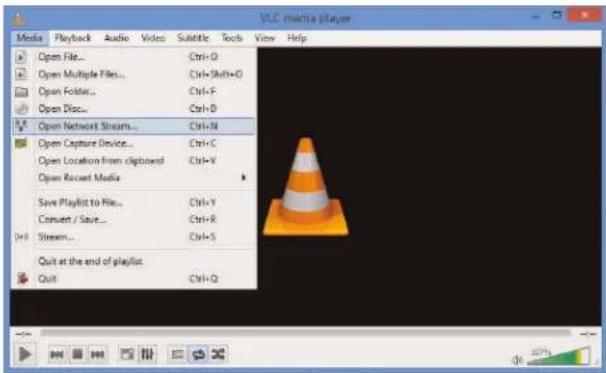Skip to next track

tap(97, 354)
